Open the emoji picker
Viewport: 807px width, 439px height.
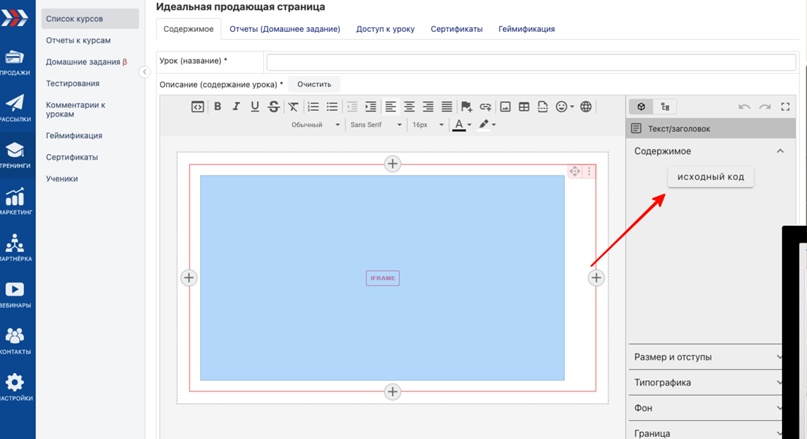pos(564,107)
